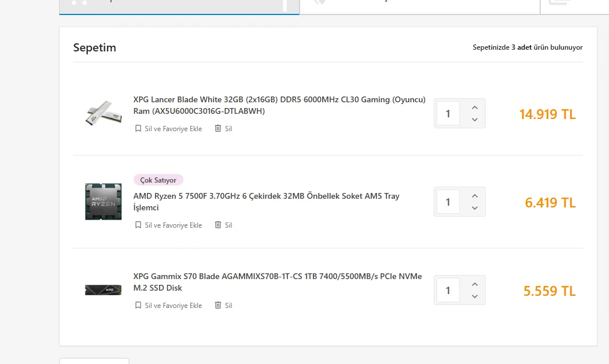Click the 'Sepetim' heading

tap(95, 48)
